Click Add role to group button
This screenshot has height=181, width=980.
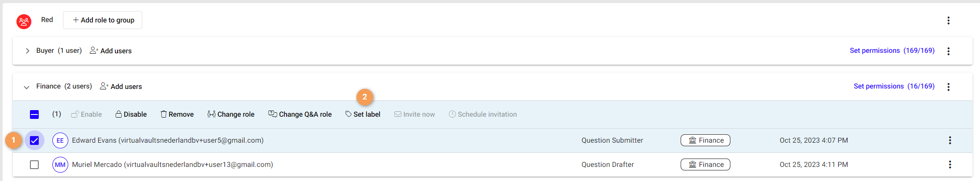pyautogui.click(x=103, y=20)
